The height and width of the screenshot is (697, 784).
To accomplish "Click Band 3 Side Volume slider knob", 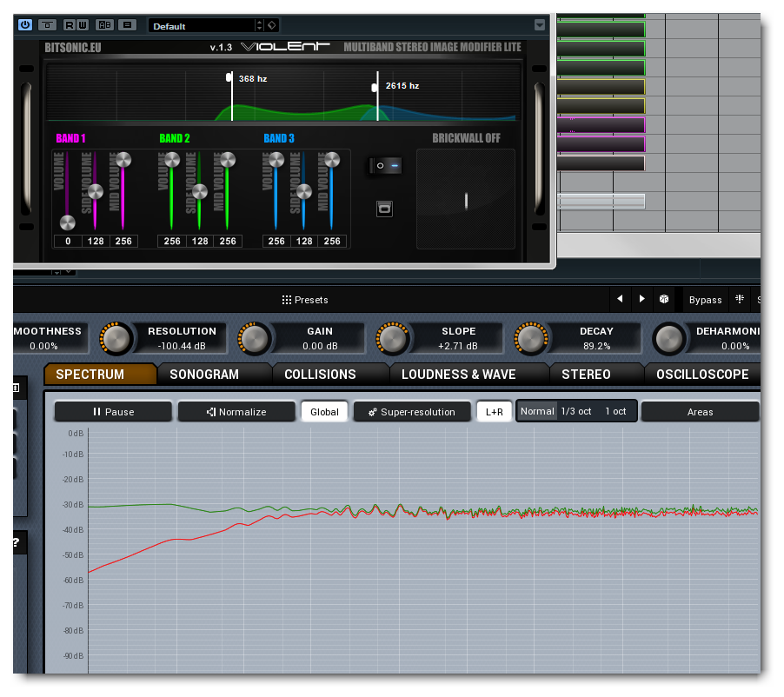I will pos(304,191).
